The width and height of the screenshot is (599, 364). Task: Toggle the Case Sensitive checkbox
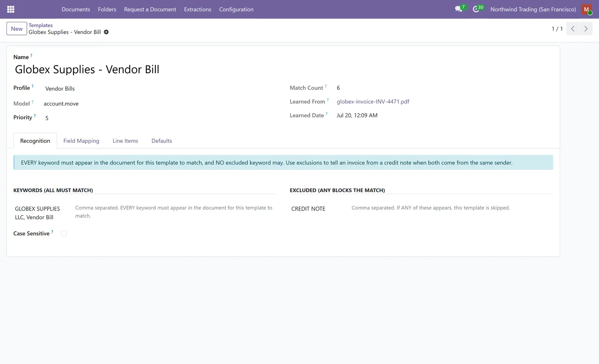64,234
